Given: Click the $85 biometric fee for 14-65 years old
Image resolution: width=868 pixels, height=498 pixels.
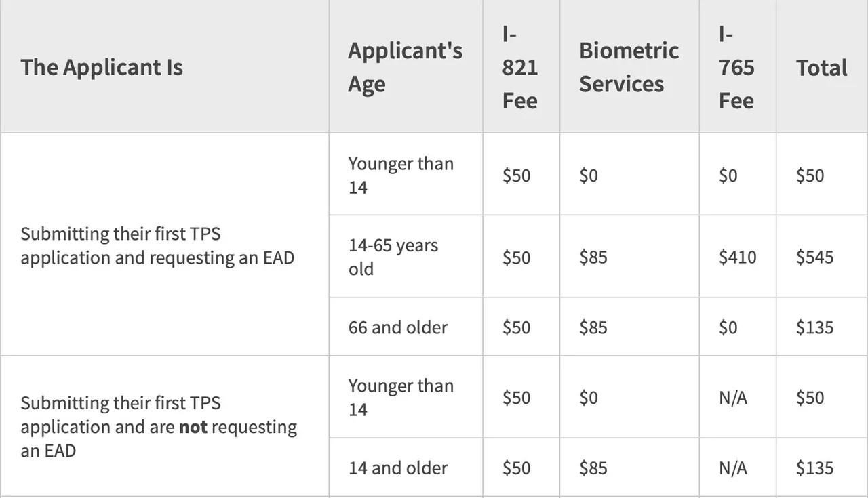Looking at the screenshot, I should pos(593,257).
